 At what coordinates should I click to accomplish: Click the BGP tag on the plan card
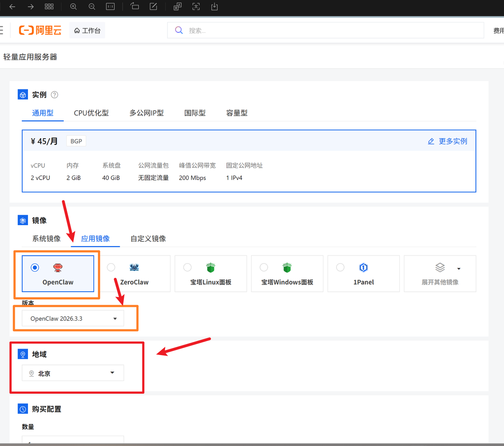click(76, 141)
